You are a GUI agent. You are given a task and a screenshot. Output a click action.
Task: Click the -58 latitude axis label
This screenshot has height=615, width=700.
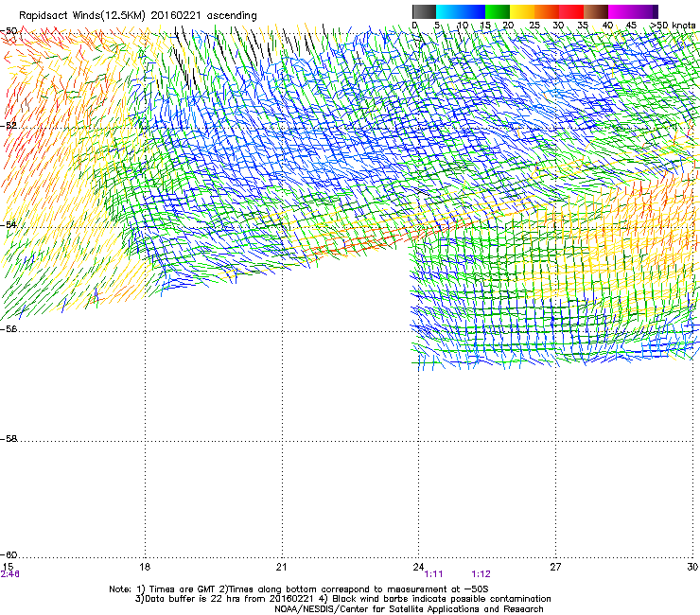[x=9, y=439]
